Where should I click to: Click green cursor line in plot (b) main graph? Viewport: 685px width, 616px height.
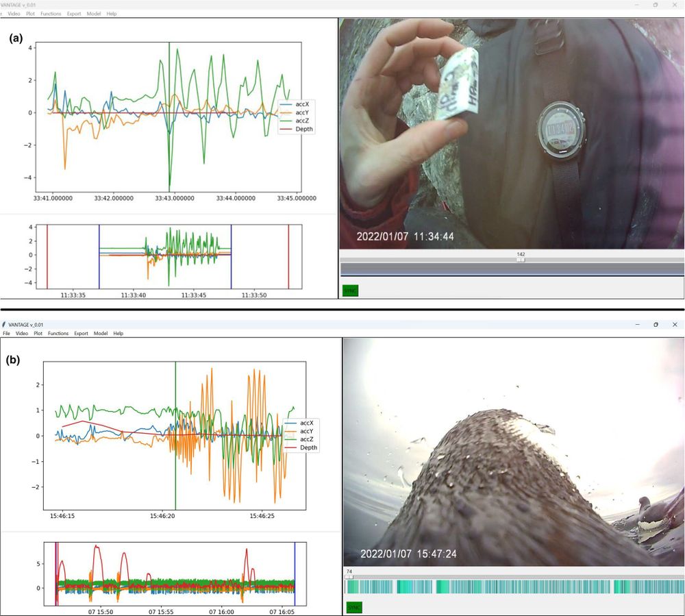click(175, 436)
